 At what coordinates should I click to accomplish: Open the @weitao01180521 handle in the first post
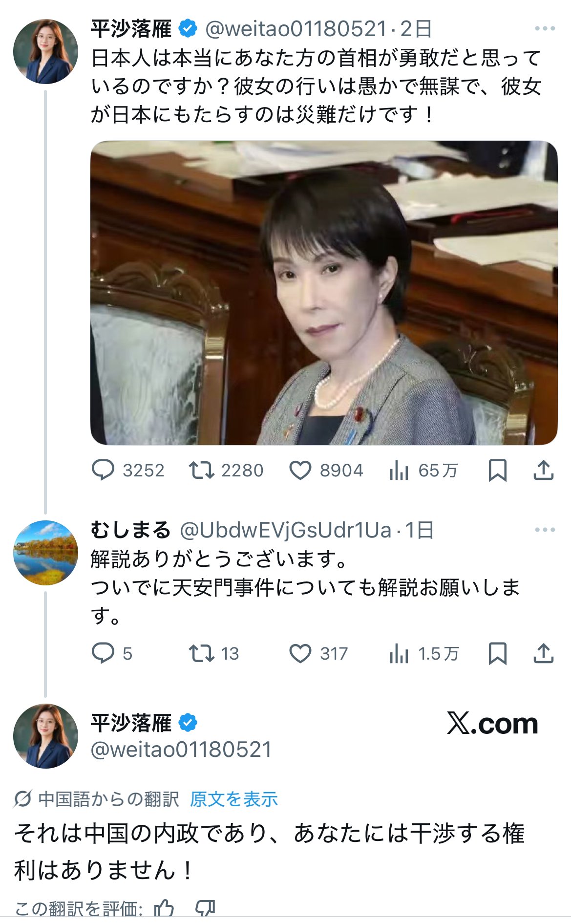point(296,29)
